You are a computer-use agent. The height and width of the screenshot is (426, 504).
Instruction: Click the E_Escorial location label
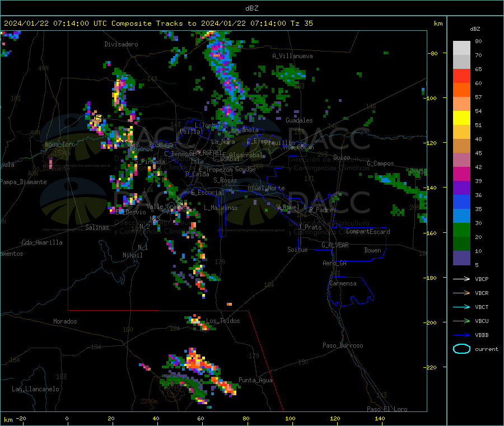[208, 193]
